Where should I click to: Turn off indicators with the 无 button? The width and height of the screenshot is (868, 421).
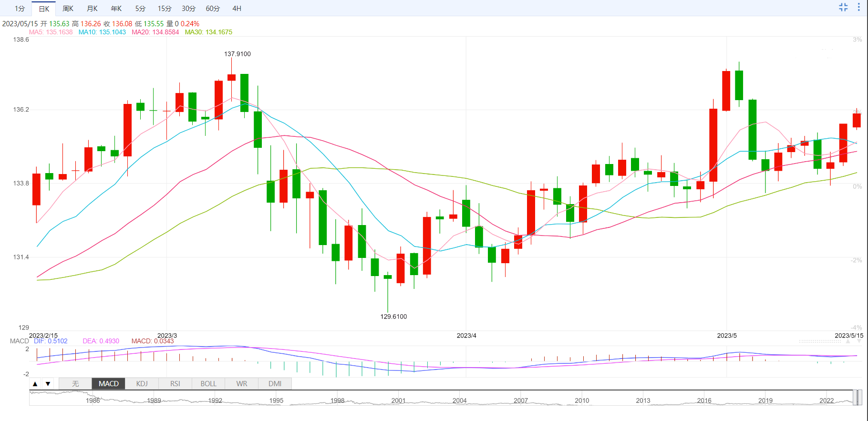click(75, 384)
